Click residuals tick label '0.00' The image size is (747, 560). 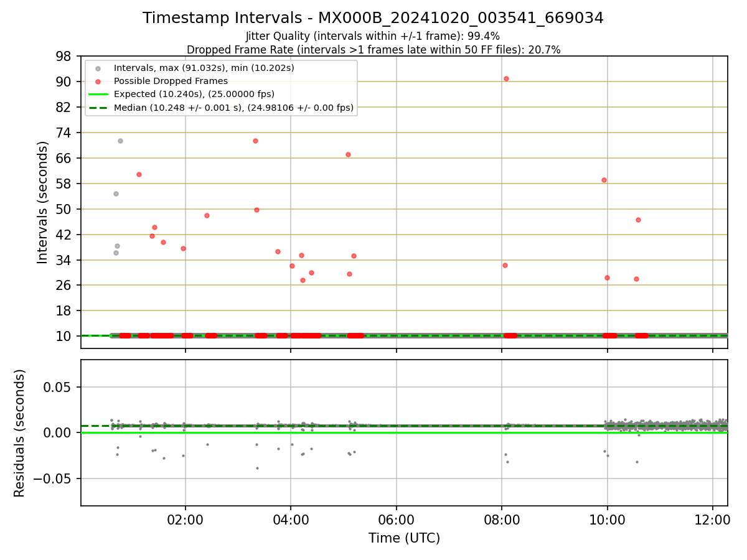pyautogui.click(x=59, y=432)
